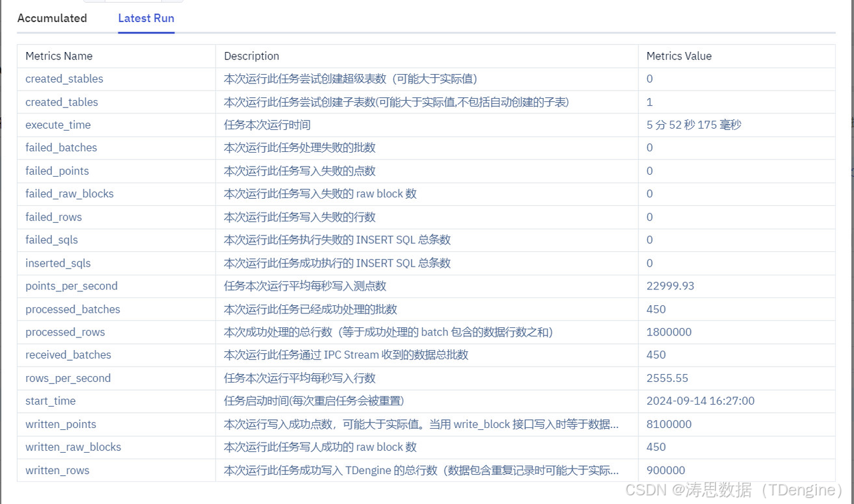The width and height of the screenshot is (854, 504).
Task: Select the Latest Run tab
Action: point(146,18)
